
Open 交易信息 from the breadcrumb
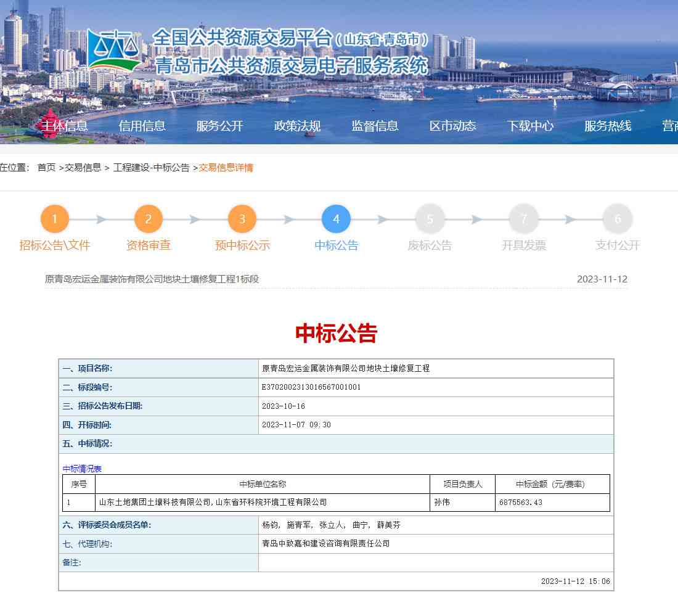click(82, 167)
